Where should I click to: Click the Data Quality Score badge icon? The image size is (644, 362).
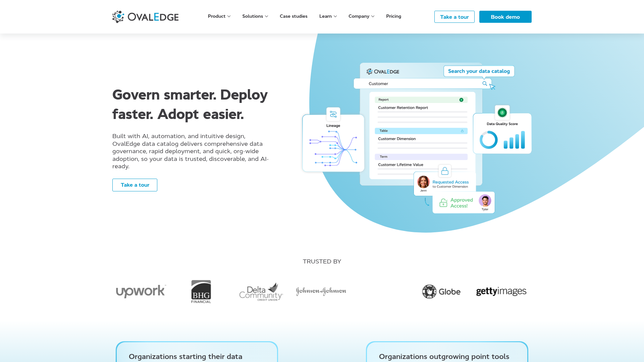point(502,113)
